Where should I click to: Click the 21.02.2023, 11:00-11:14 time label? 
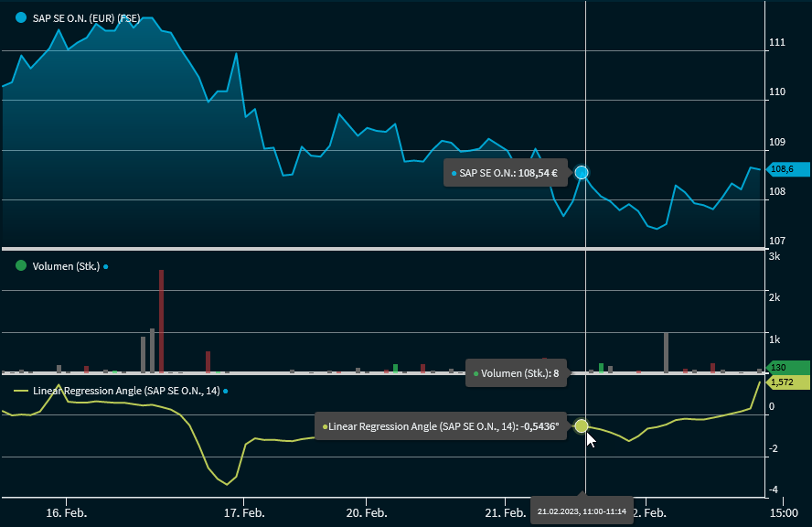pyautogui.click(x=582, y=511)
